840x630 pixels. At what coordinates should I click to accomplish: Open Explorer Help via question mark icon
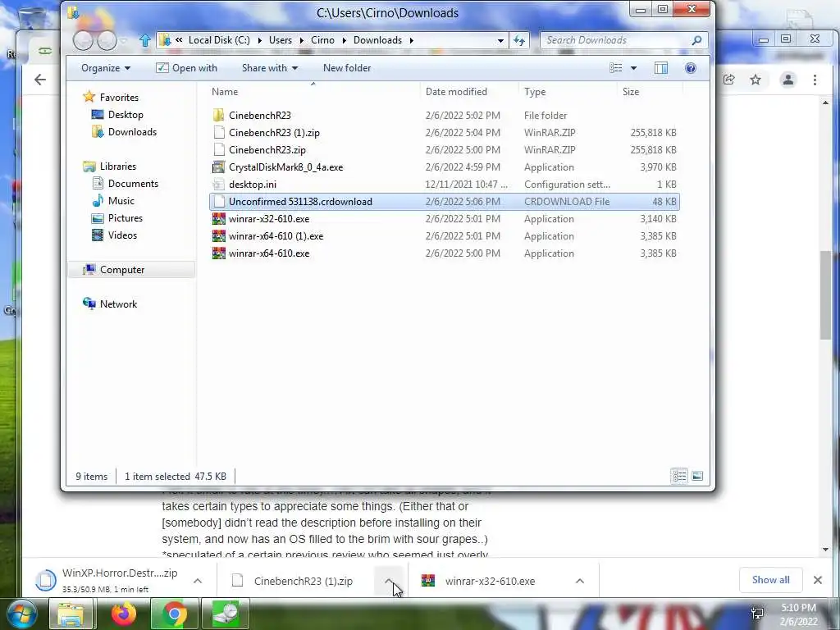coord(691,68)
